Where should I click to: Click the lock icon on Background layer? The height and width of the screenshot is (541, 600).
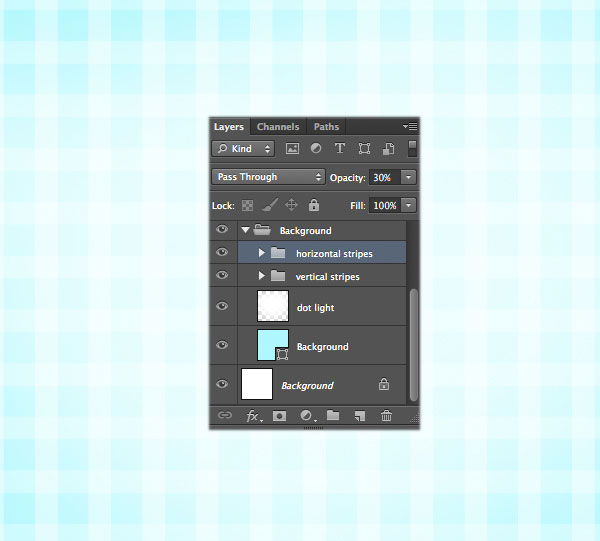coord(384,384)
